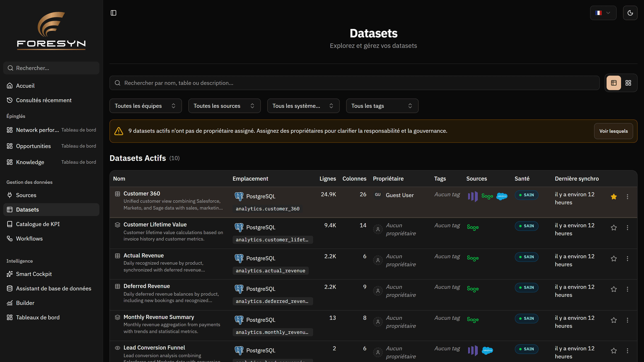The image size is (644, 362).
Task: Open Catalogue de KPI
Action: tap(51, 224)
